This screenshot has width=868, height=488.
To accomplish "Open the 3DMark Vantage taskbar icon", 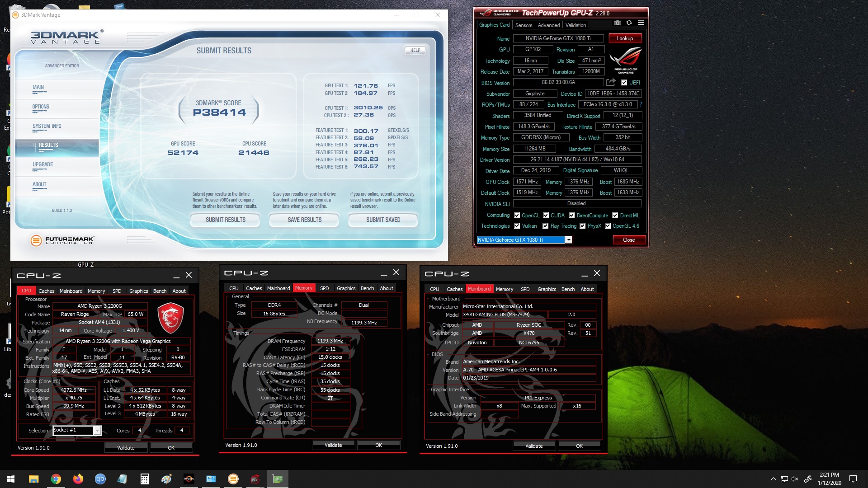I will pos(233,479).
